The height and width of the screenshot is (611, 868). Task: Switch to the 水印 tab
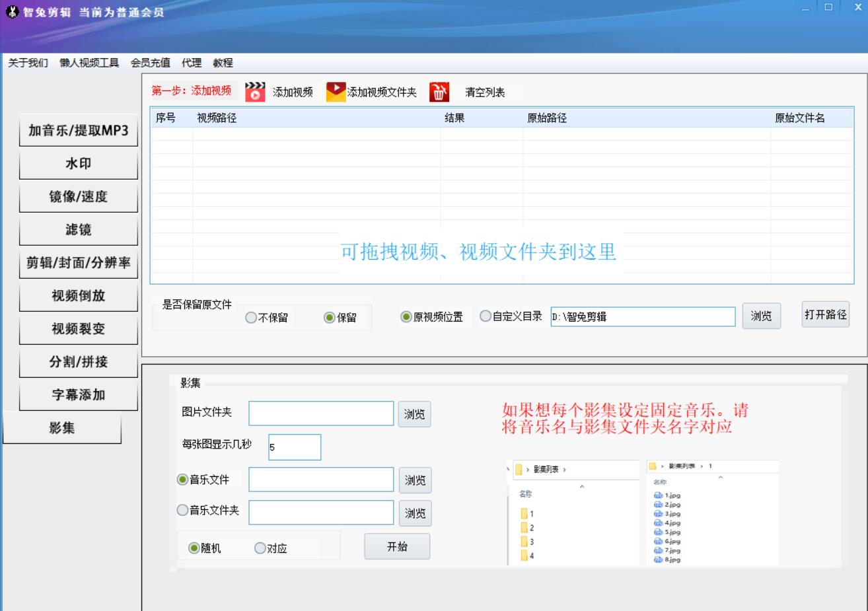[78, 163]
